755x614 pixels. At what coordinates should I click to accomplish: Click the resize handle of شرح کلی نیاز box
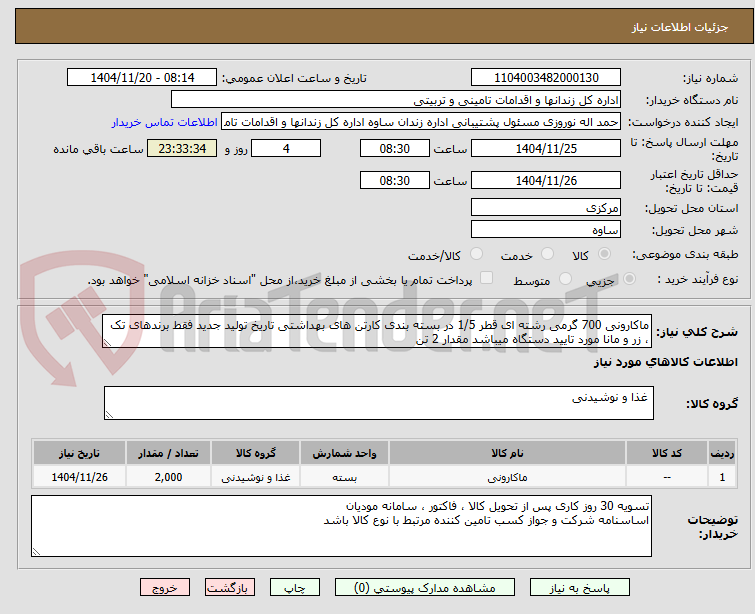coord(107,343)
